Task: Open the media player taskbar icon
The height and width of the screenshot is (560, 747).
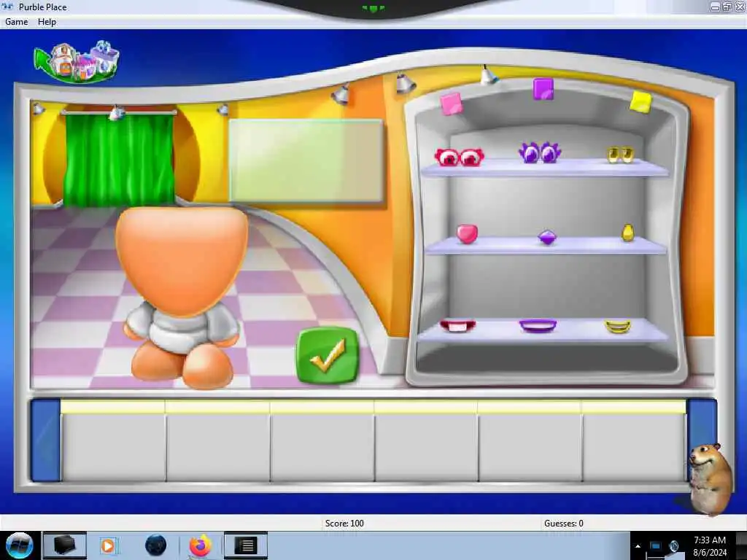Action: [108, 545]
